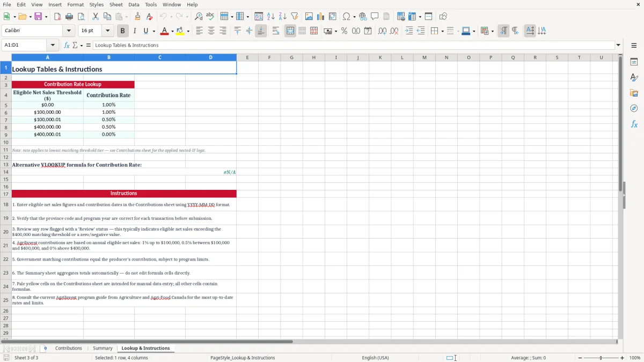Screen dimensions: 644x362
Task: Open the font color dropdown arrow
Action: [172, 31]
